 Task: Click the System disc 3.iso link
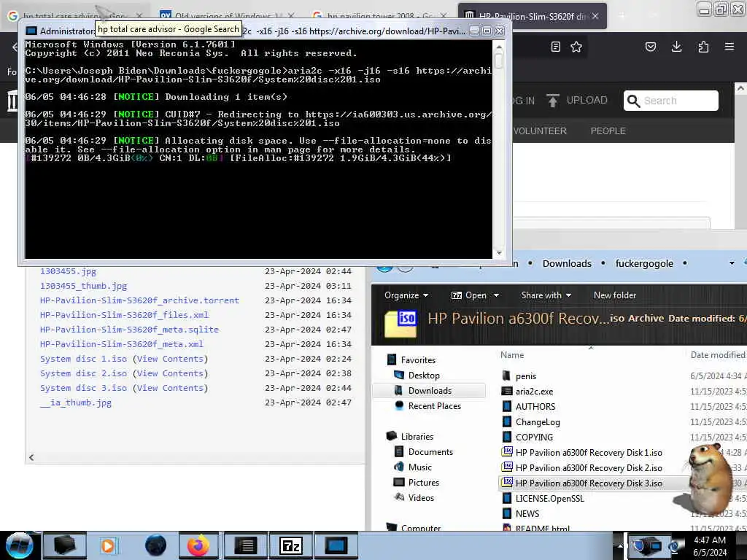point(83,388)
